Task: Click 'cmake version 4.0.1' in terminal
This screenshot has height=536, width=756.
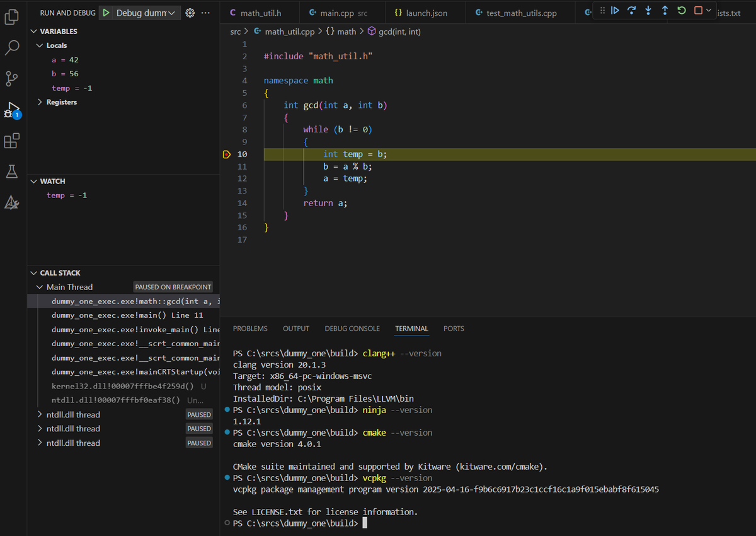Action: (277, 444)
